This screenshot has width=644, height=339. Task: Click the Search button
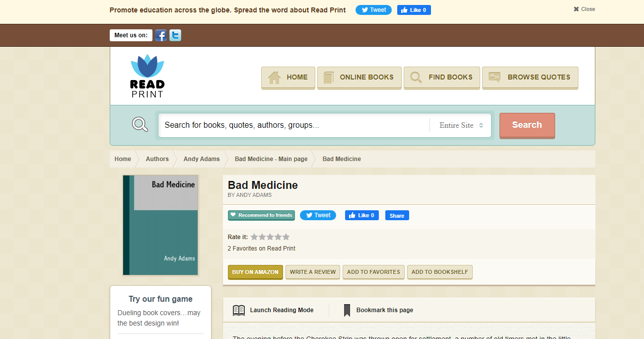pyautogui.click(x=527, y=125)
